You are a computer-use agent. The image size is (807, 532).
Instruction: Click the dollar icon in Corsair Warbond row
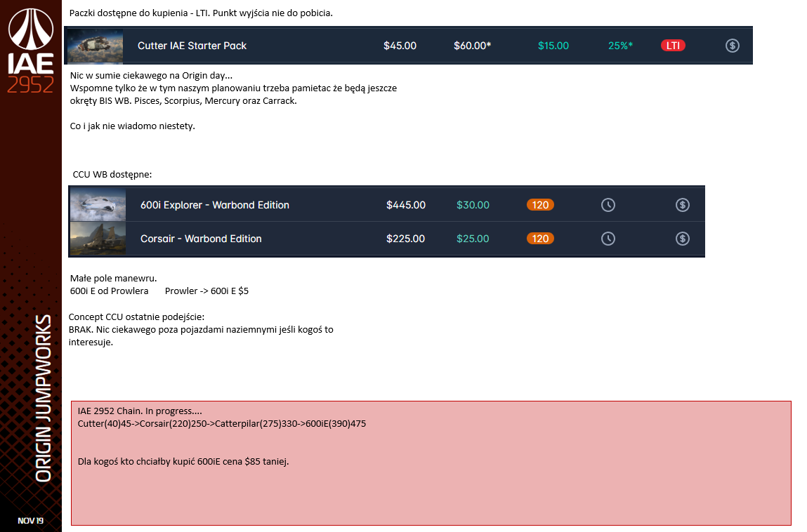tap(683, 239)
